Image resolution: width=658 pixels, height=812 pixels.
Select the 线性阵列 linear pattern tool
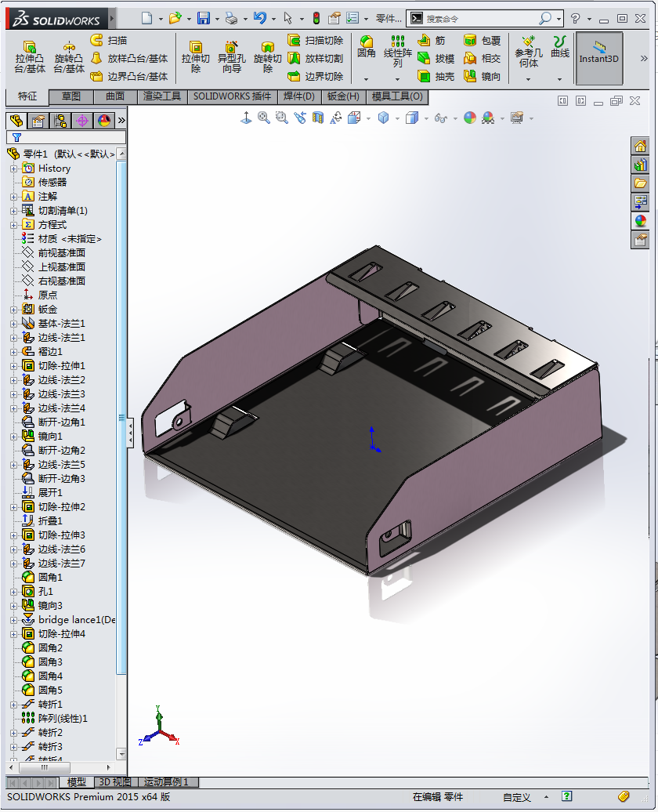pos(398,51)
